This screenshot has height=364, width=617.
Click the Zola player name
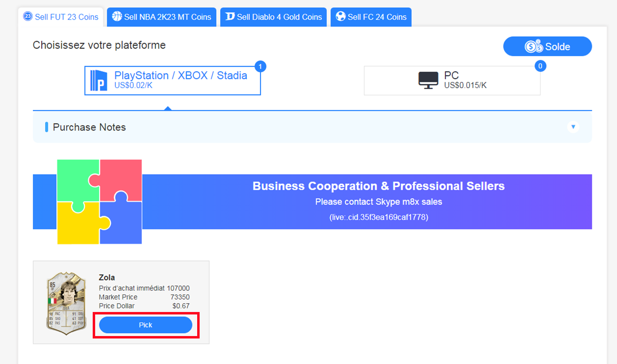tap(107, 278)
